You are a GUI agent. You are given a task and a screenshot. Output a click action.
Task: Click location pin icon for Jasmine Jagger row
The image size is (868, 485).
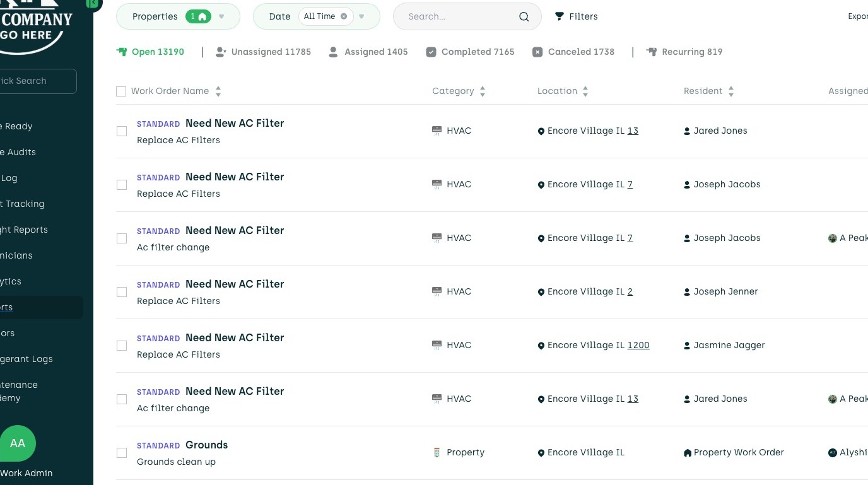(x=541, y=346)
